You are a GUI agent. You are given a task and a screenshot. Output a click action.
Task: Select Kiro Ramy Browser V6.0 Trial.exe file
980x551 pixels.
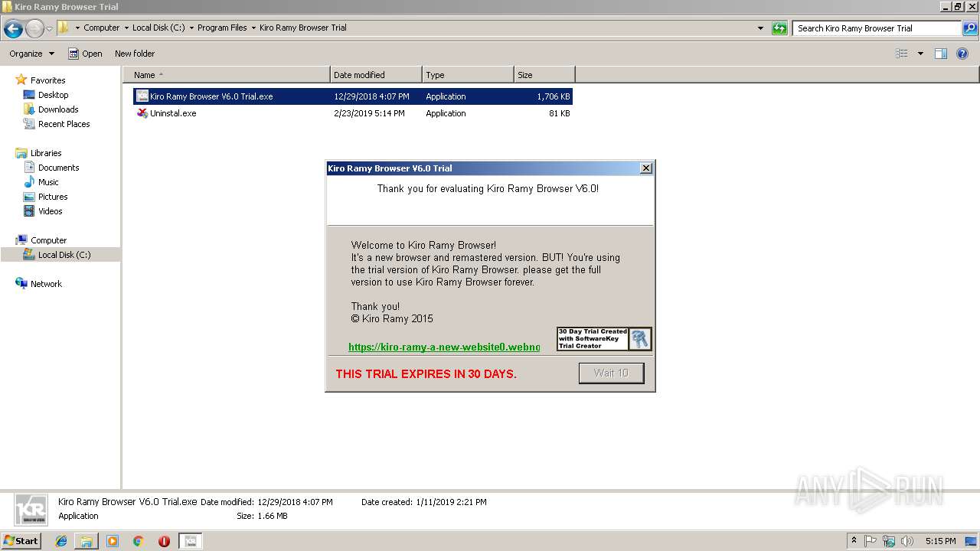click(352, 96)
